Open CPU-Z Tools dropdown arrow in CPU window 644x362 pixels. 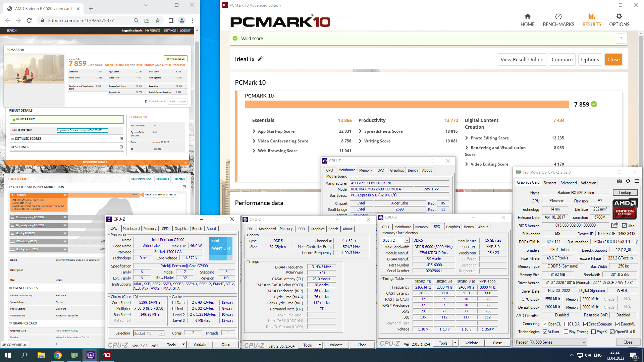[x=183, y=344]
